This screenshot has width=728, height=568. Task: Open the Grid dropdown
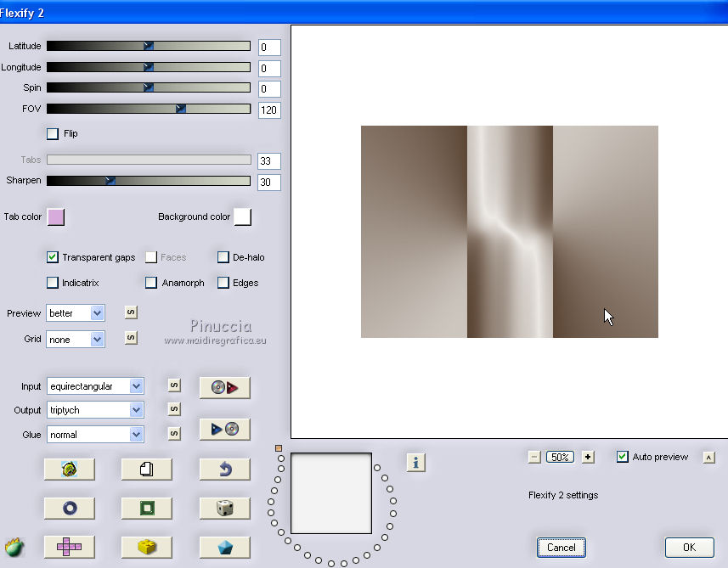pyautogui.click(x=76, y=340)
